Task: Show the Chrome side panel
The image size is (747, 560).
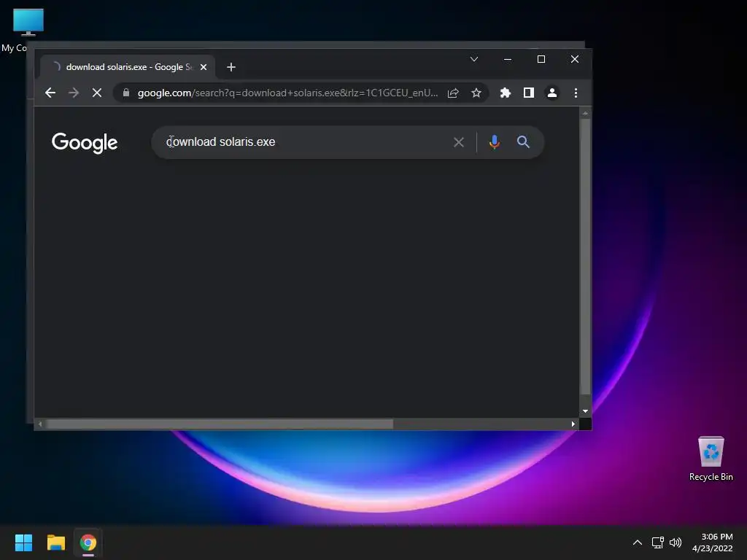Action: click(x=529, y=93)
